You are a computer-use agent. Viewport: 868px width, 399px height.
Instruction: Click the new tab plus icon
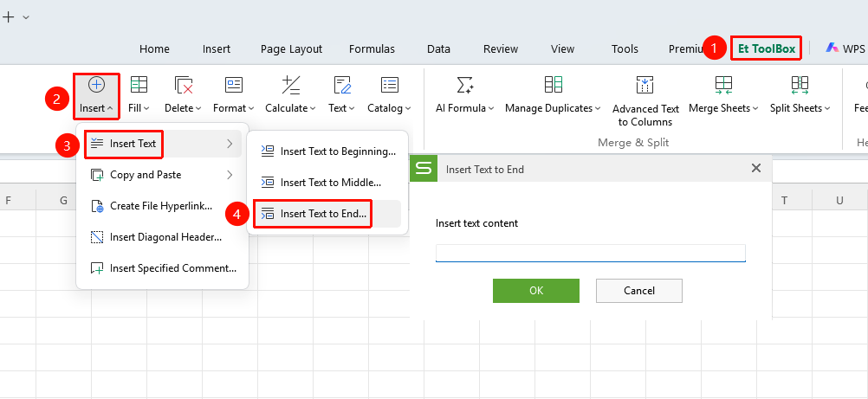(x=9, y=17)
